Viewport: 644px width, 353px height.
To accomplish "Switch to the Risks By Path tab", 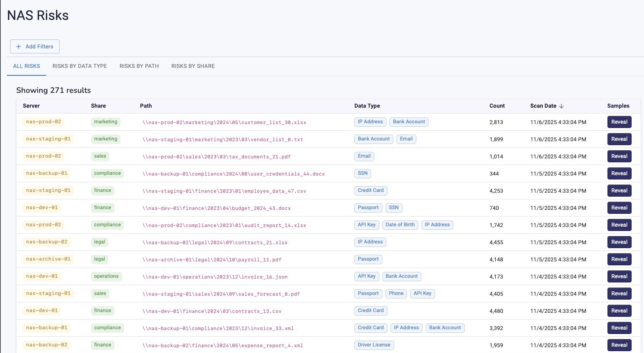I will tap(139, 66).
